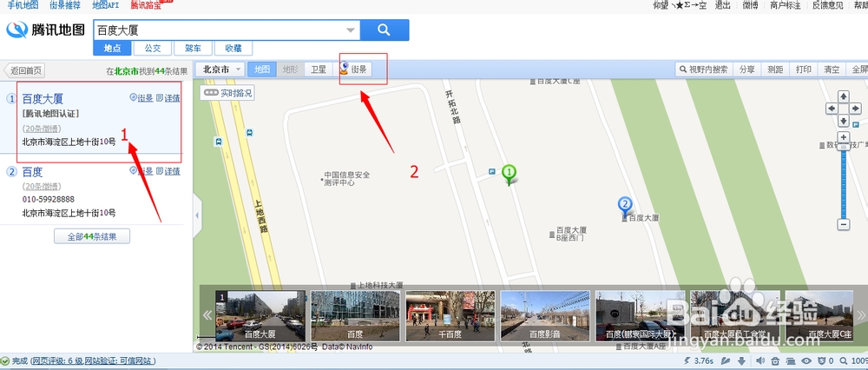Open 视野内搜索 search within view
868x370 pixels.
tap(704, 69)
